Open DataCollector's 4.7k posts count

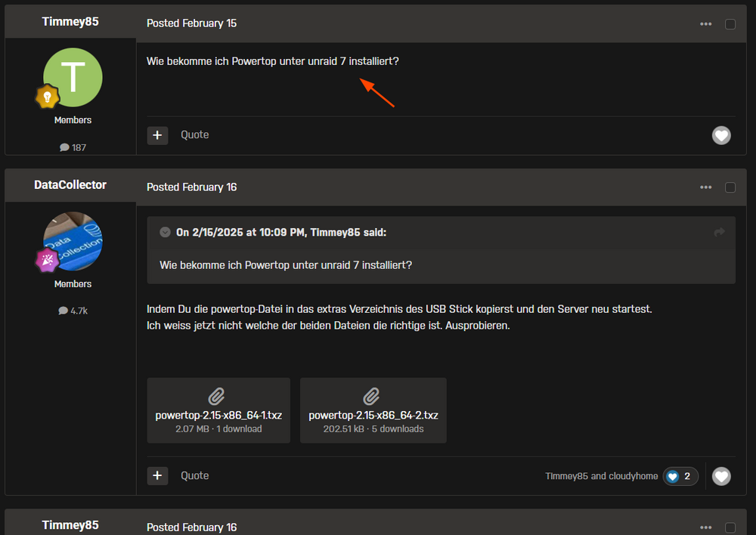(73, 311)
